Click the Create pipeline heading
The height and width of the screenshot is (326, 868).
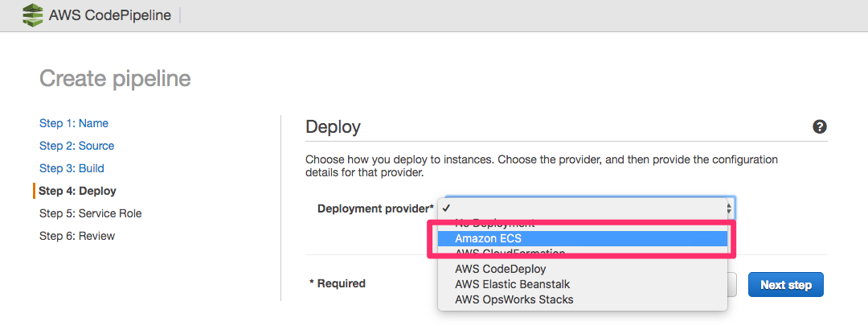[115, 79]
